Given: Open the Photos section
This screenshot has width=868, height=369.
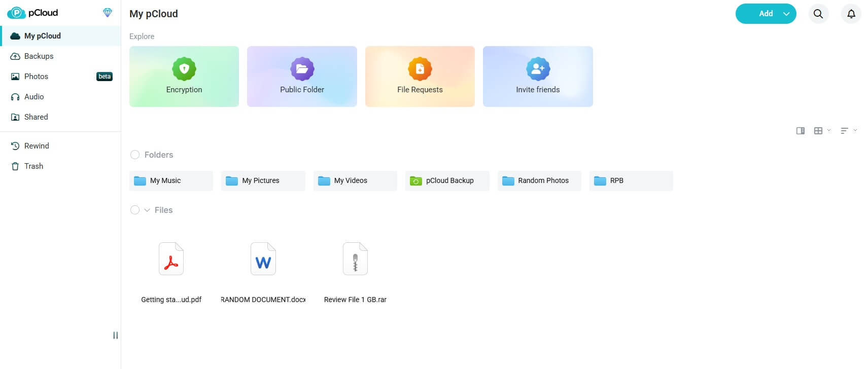Looking at the screenshot, I should (x=60, y=77).
